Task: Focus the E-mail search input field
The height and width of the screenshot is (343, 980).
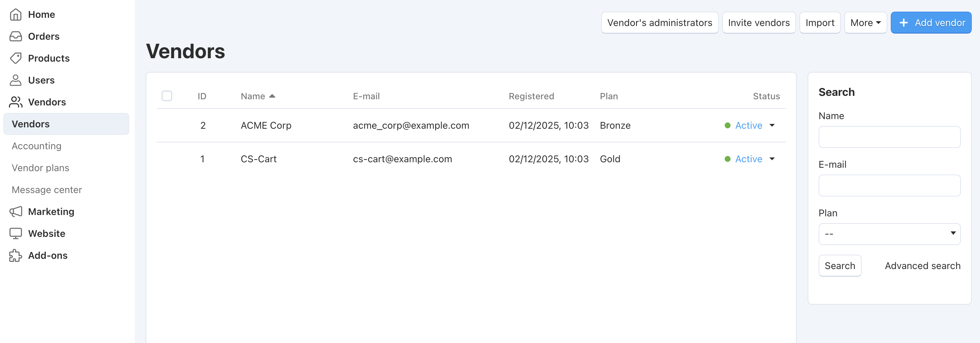Action: (x=889, y=186)
